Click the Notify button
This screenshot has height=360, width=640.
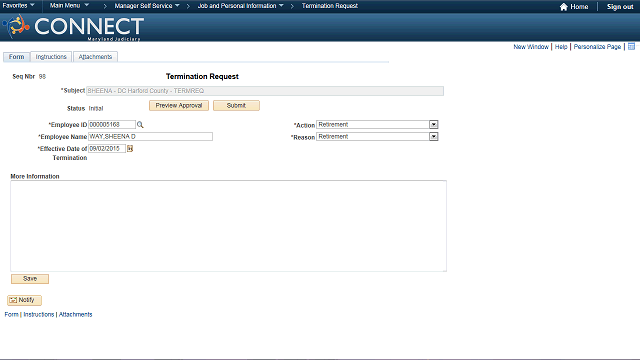(x=24, y=300)
